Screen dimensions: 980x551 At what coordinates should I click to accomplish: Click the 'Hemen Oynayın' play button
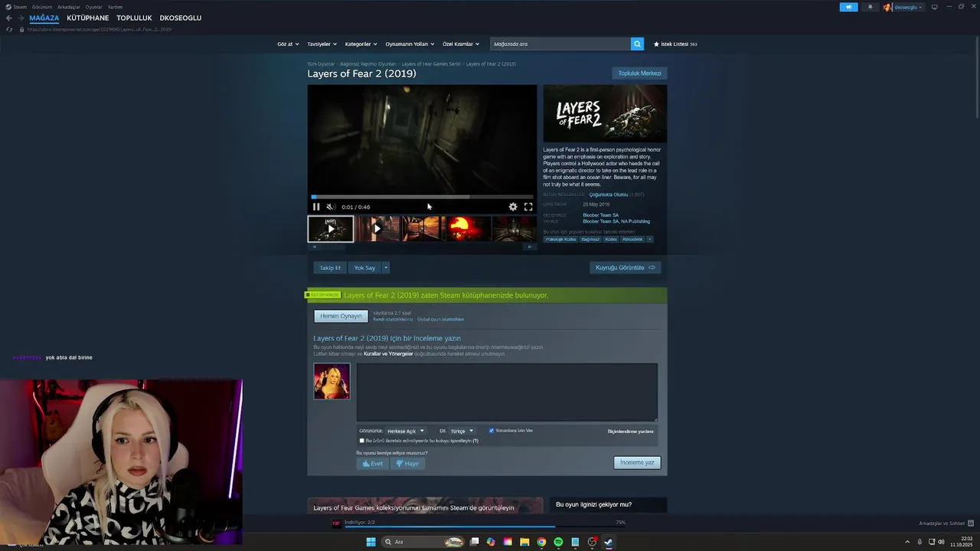pyautogui.click(x=341, y=316)
